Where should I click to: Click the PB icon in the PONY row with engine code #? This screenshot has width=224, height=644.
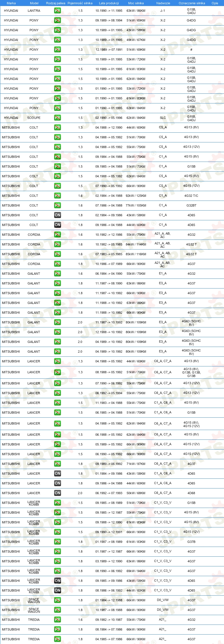[x=57, y=50]
